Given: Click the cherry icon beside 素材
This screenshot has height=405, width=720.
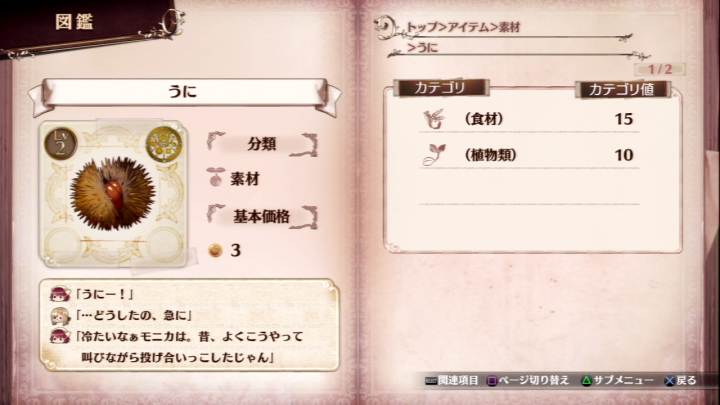Looking at the screenshot, I should 215,178.
